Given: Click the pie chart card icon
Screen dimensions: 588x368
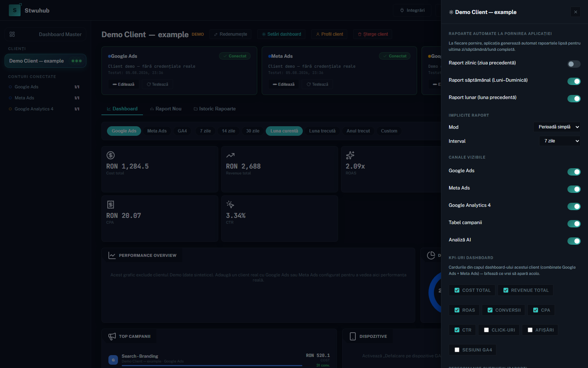Looking at the screenshot, I should [x=431, y=255].
